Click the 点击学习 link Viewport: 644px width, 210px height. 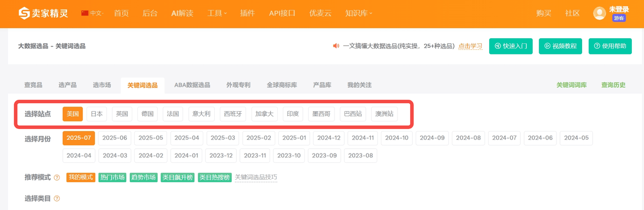click(470, 46)
